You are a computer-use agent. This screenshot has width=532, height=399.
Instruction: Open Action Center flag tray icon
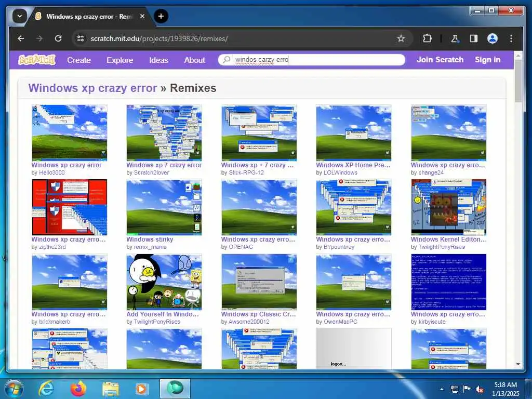coord(467,389)
